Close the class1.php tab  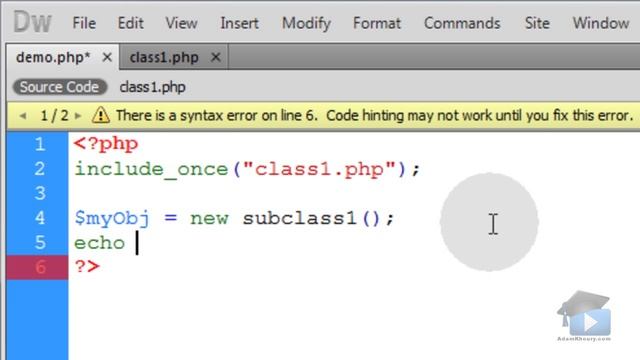point(216,58)
